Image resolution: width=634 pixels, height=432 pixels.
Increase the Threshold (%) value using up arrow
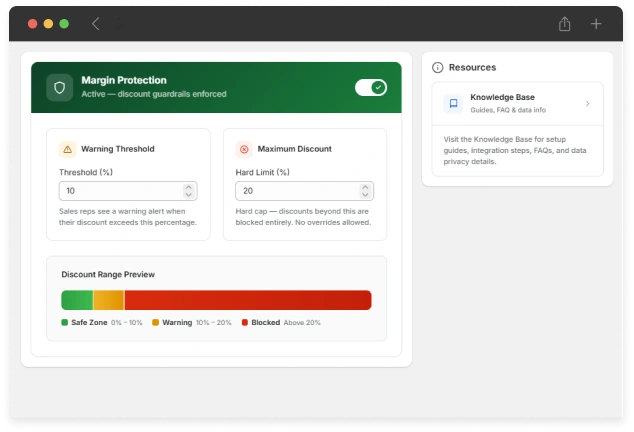188,187
